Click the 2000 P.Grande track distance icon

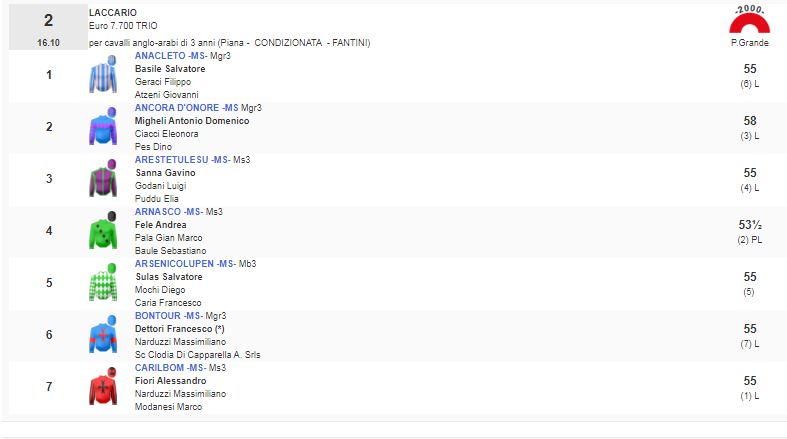click(x=749, y=24)
